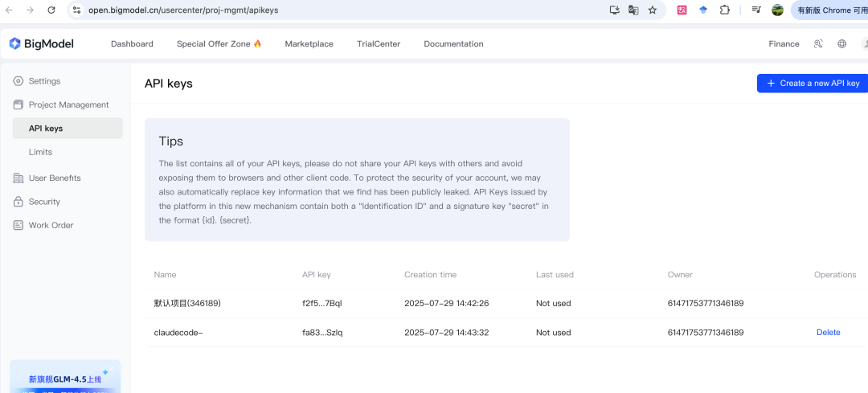Click the 默认项目(346189) name cell
The height and width of the screenshot is (393, 868).
coord(187,303)
